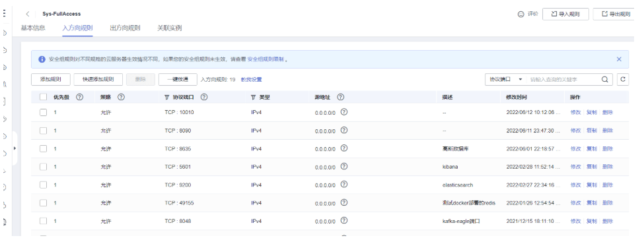Screen dimensions: 644x242
Task: Click the TCP : 9200 port cell
Action: [178, 185]
